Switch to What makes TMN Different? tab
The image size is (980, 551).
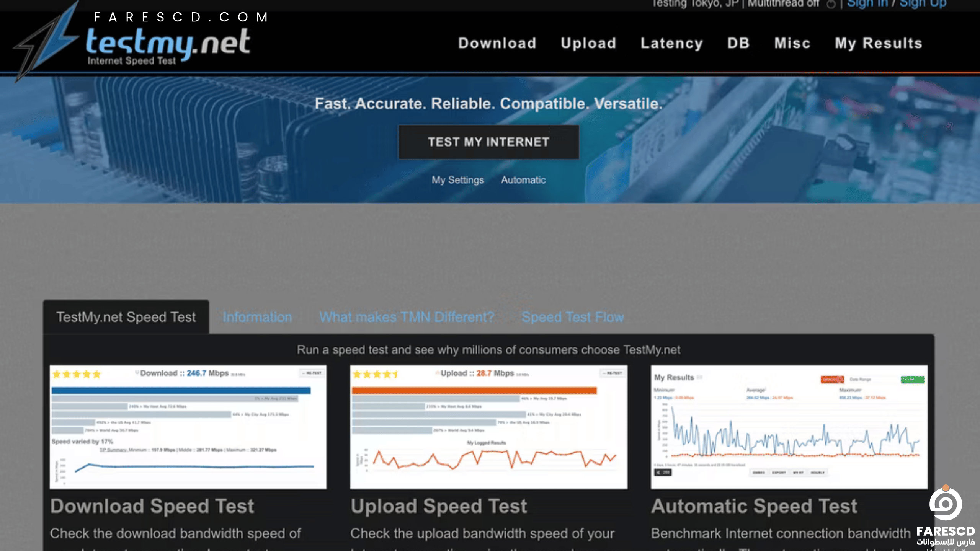(407, 317)
